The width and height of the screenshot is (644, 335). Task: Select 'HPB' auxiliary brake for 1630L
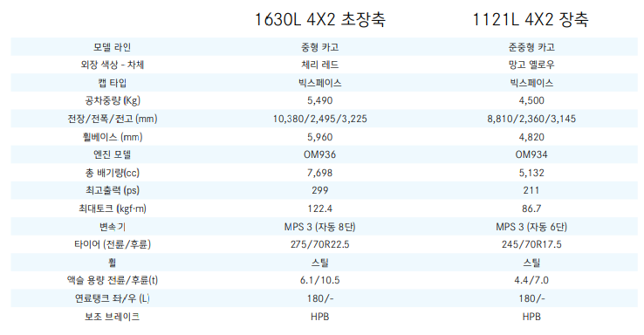point(320,316)
